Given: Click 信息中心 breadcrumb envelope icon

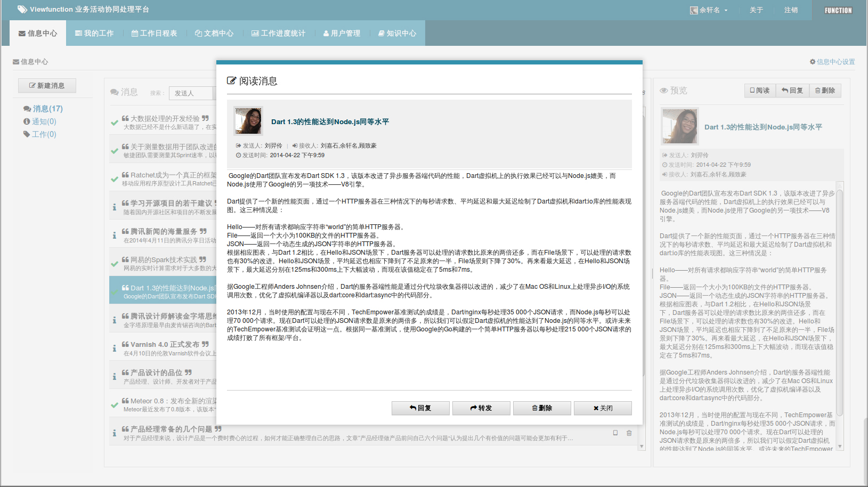Looking at the screenshot, I should point(16,62).
